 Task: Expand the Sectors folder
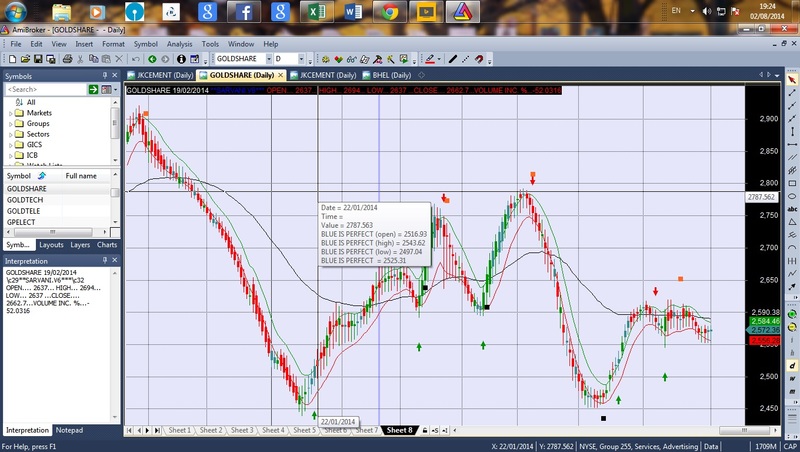tap(11, 135)
